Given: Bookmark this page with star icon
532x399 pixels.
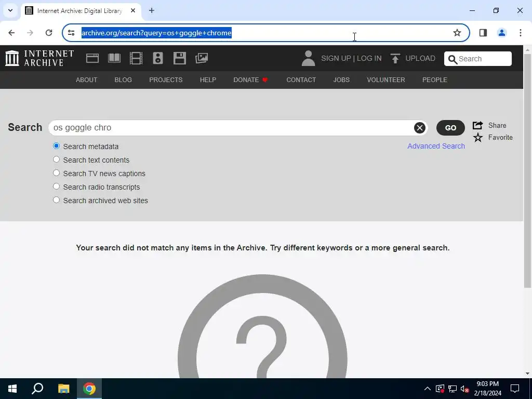Looking at the screenshot, I should coord(457,33).
